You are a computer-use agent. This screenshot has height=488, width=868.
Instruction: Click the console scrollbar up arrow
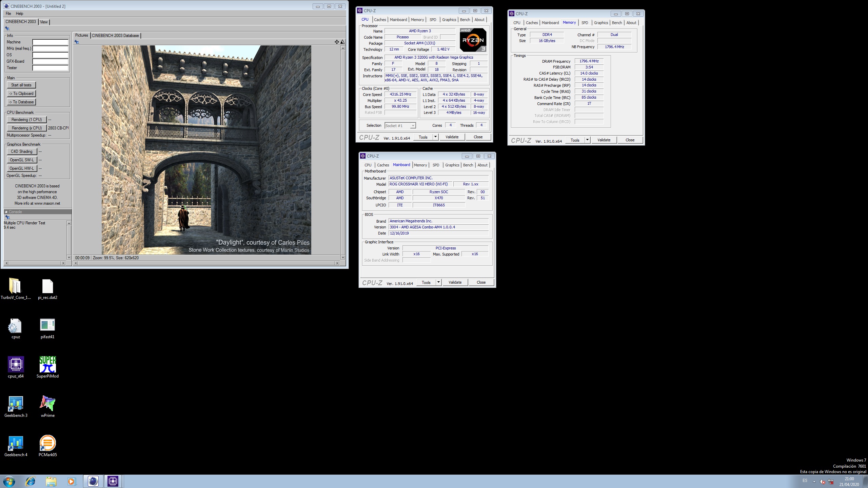[69, 223]
